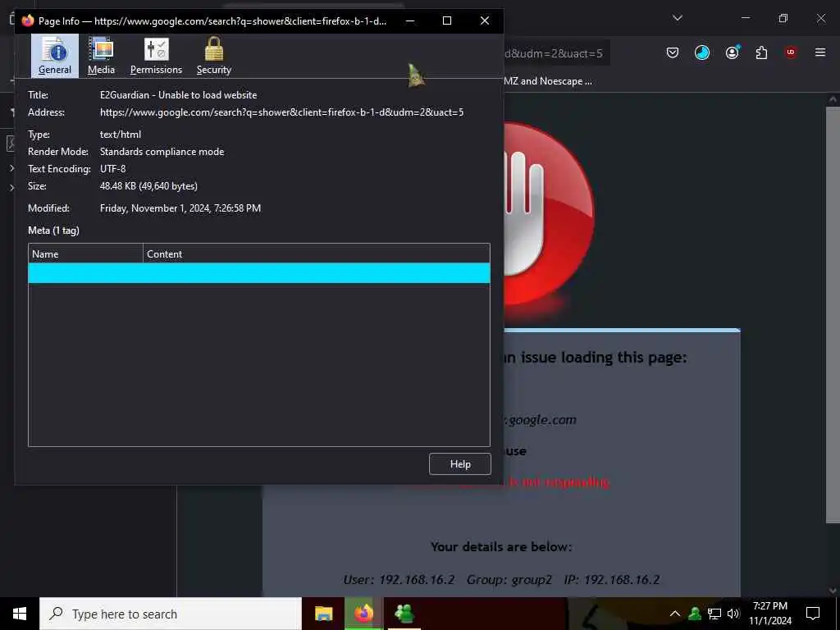Click the Firefox page vertical scrollbar

pyautogui.click(x=833, y=315)
